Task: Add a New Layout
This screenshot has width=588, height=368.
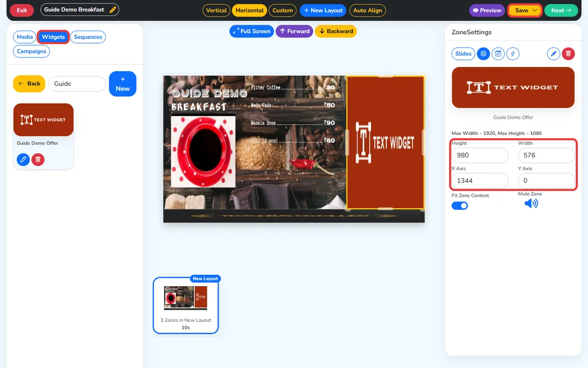Action: [323, 10]
